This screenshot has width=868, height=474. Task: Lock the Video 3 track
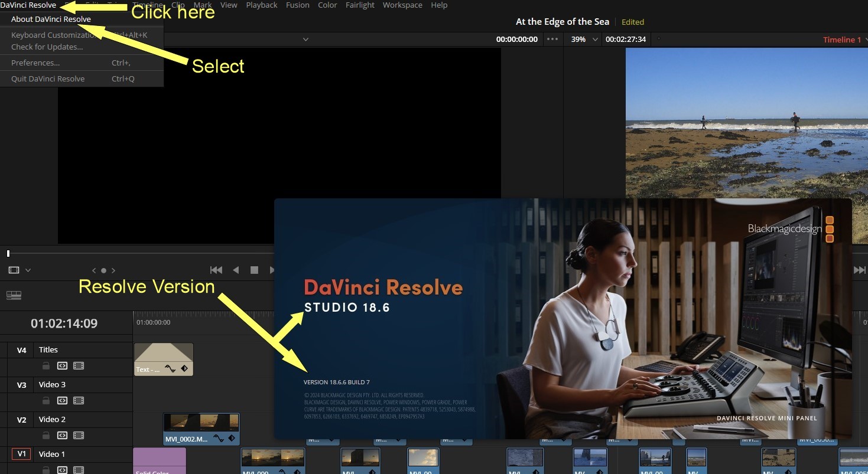[x=46, y=401]
